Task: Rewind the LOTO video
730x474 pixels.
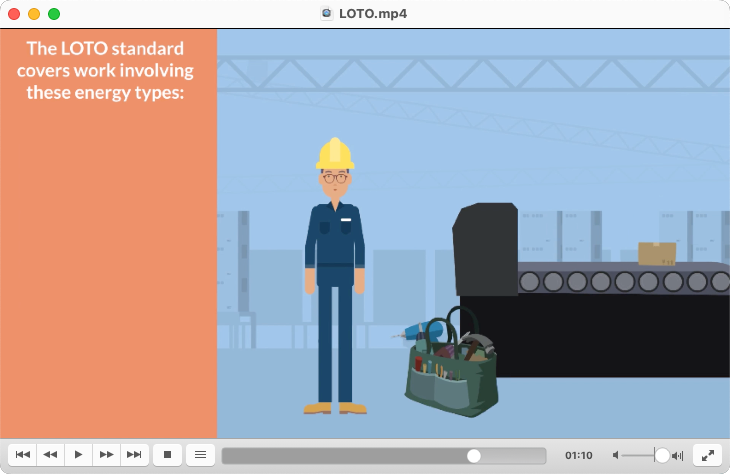Action: click(50, 455)
